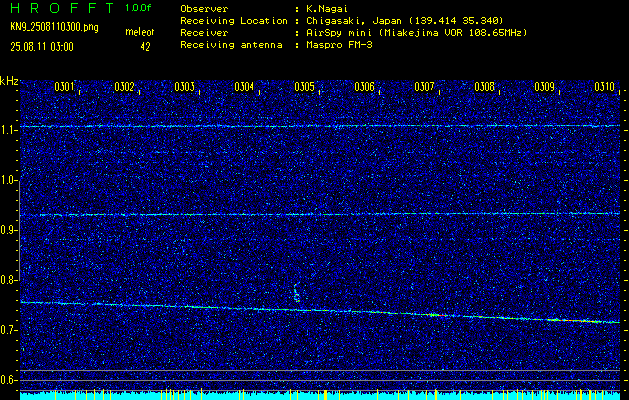This screenshot has height=400, width=629.
Task: Click the HROFFT title text
Action: [x=62, y=8]
